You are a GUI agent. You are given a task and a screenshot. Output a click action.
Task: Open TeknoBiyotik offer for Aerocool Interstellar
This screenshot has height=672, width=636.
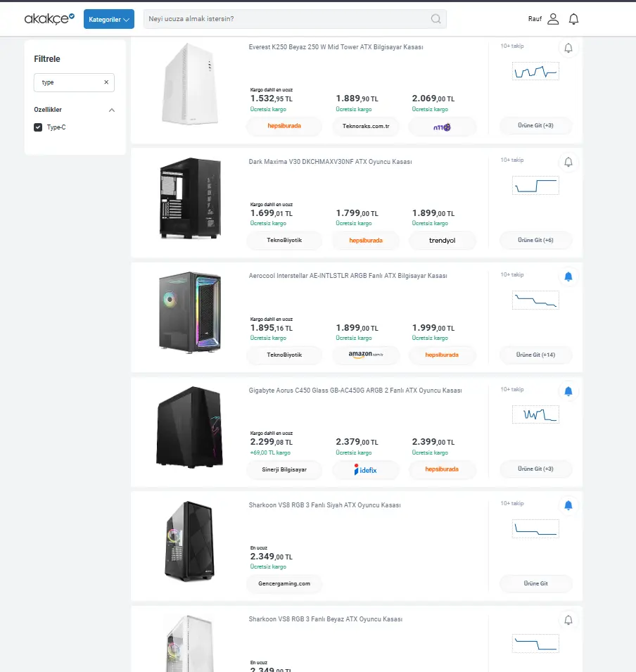[x=284, y=355]
